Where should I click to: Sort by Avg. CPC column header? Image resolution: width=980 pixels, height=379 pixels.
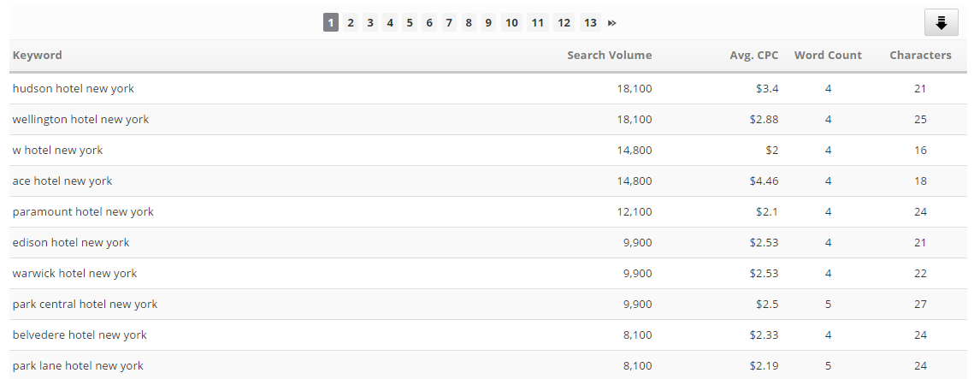(755, 56)
